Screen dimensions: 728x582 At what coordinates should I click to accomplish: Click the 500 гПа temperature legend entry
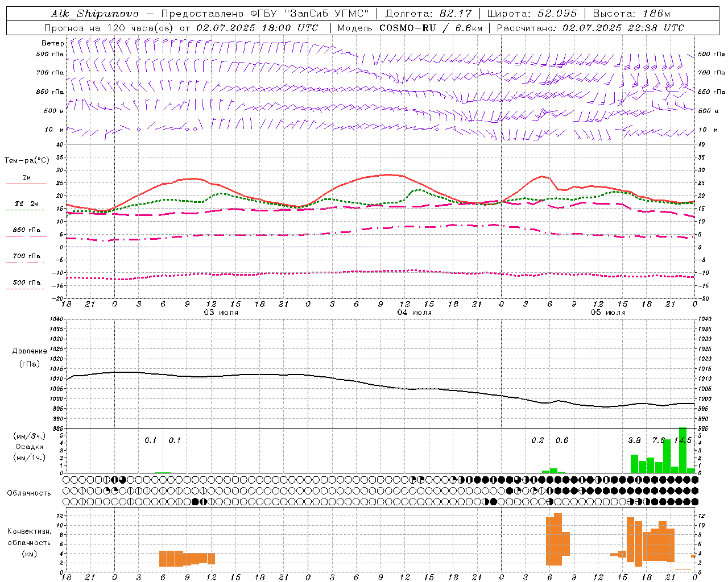click(26, 282)
